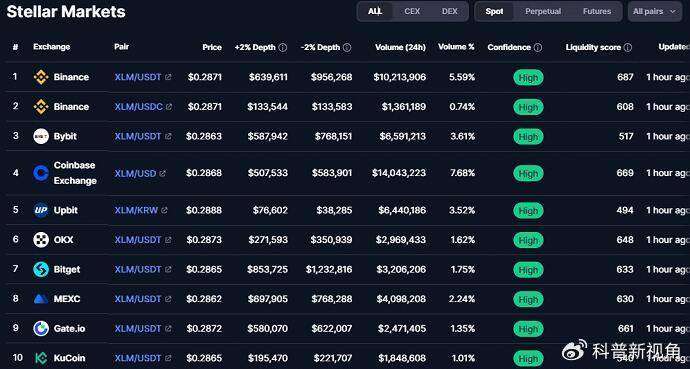Image resolution: width=690 pixels, height=369 pixels.
Task: Click the -2% depth value $1,232,816
Action: (x=329, y=269)
